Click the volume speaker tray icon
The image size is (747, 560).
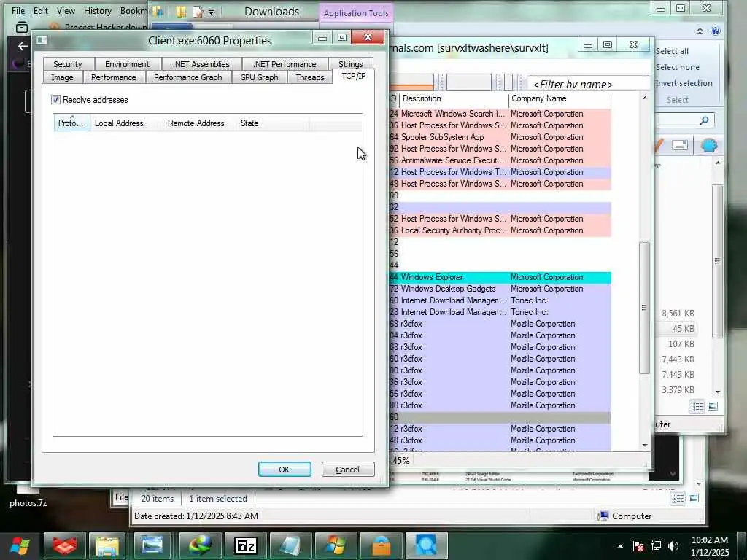673,546
